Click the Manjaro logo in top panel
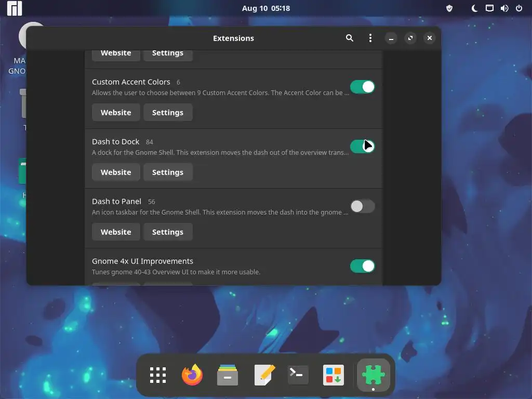Viewport: 532px width, 399px height. coord(15,8)
